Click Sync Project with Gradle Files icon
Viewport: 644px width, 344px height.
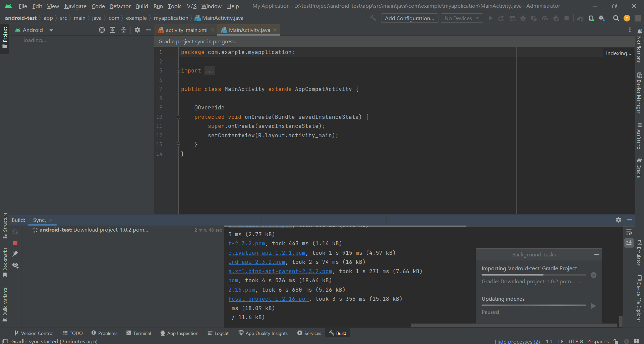tap(580, 18)
